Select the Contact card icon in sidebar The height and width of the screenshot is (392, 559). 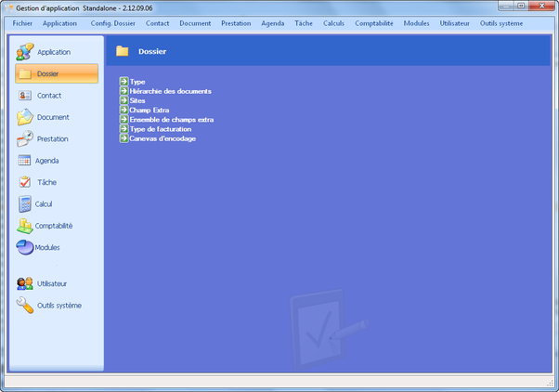(25, 96)
